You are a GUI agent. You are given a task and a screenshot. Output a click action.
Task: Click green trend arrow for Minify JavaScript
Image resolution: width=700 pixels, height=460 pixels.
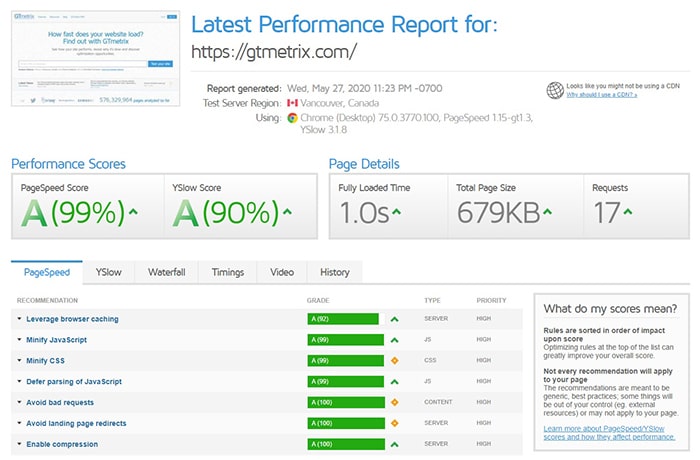coord(395,340)
